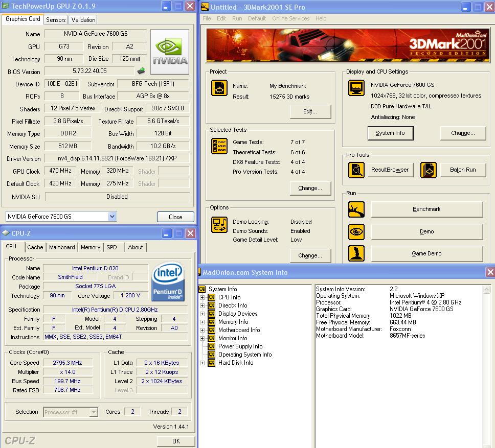Click OK in the CPU-Z window
Image resolution: width=495 pixels, height=448 pixels.
click(176, 441)
